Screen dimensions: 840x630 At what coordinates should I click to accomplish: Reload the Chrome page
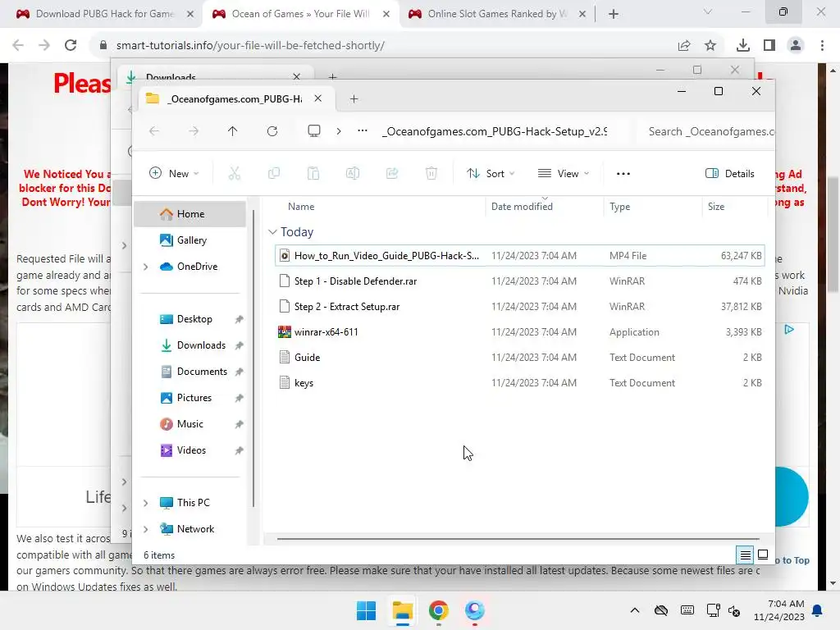[x=71, y=45]
